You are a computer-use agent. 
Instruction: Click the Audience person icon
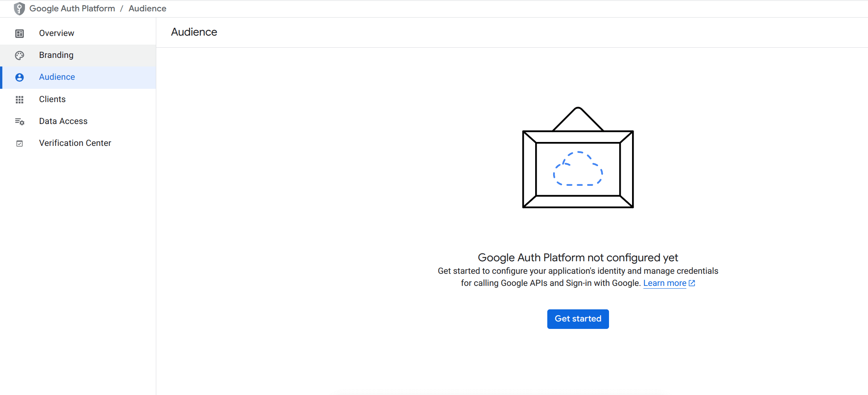(20, 77)
